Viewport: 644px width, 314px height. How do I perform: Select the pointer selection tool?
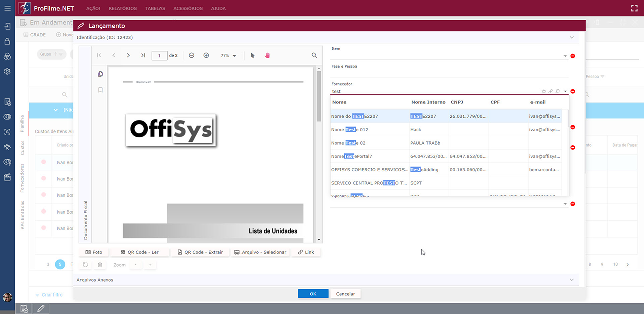click(253, 55)
